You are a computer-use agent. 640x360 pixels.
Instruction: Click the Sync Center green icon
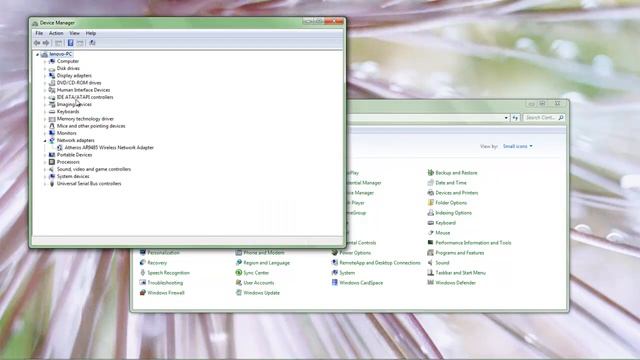pos(239,273)
